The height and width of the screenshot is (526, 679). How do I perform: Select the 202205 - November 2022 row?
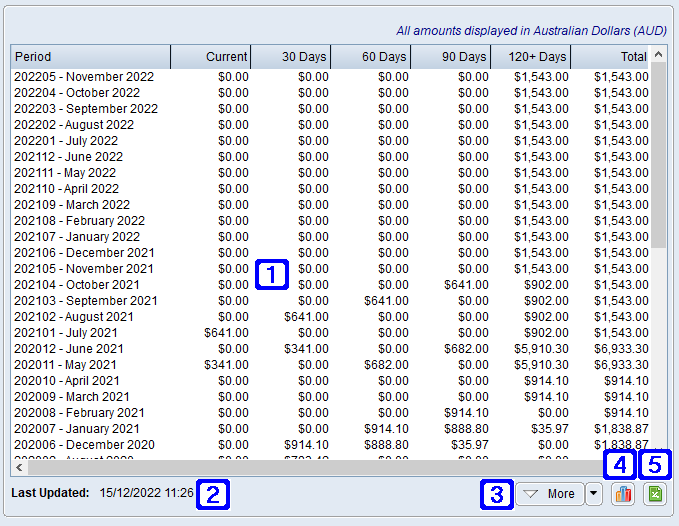coord(84,77)
